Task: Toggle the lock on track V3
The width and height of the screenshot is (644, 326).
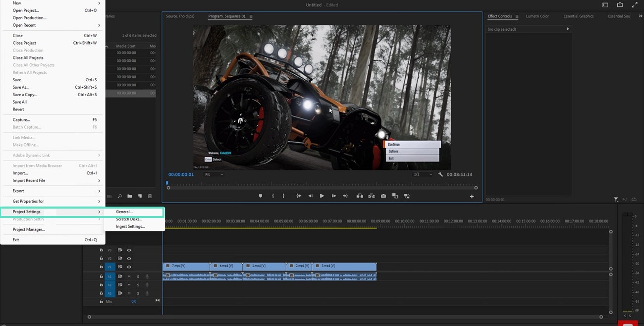Action: [102, 250]
